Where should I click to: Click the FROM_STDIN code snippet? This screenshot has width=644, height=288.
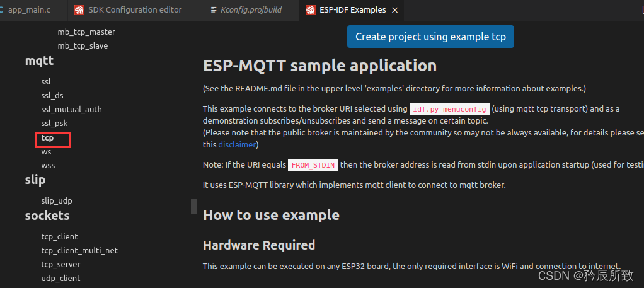tap(313, 165)
